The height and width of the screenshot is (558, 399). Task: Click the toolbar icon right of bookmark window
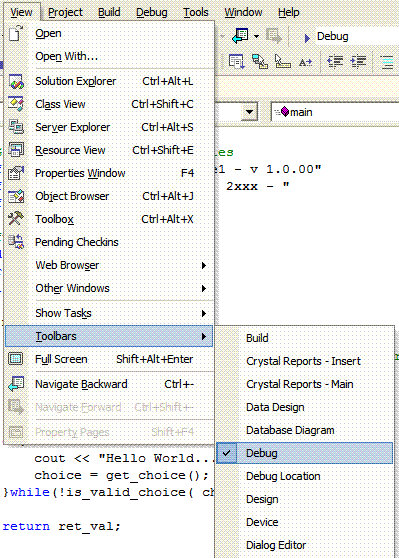pos(260,62)
